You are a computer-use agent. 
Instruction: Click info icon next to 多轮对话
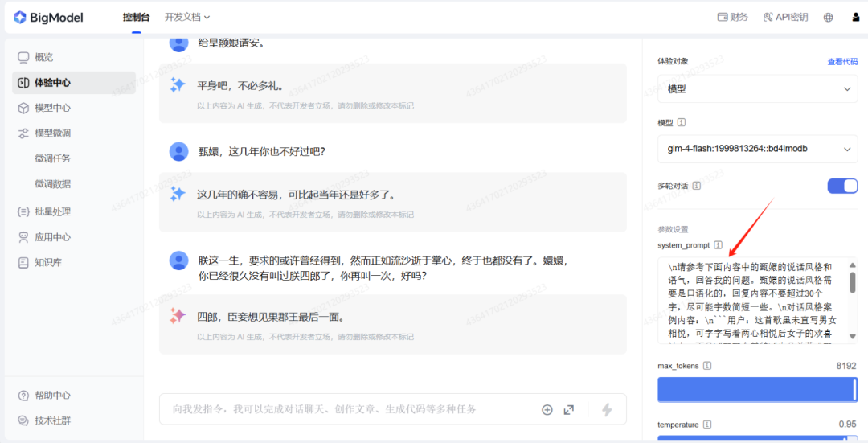(696, 186)
